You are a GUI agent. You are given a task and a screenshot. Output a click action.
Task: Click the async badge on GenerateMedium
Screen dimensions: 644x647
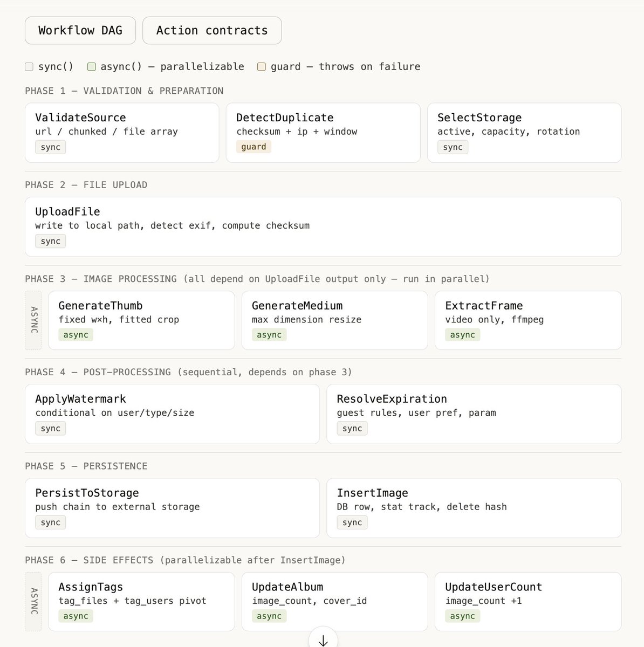point(269,335)
